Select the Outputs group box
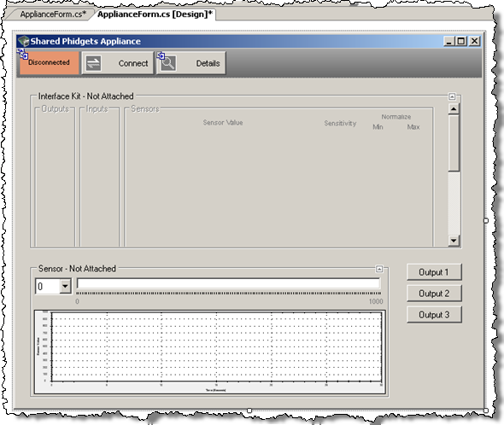 55,177
